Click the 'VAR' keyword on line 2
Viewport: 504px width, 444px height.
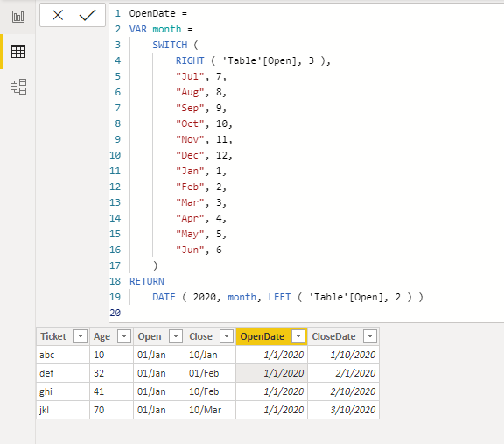pyautogui.click(x=138, y=29)
